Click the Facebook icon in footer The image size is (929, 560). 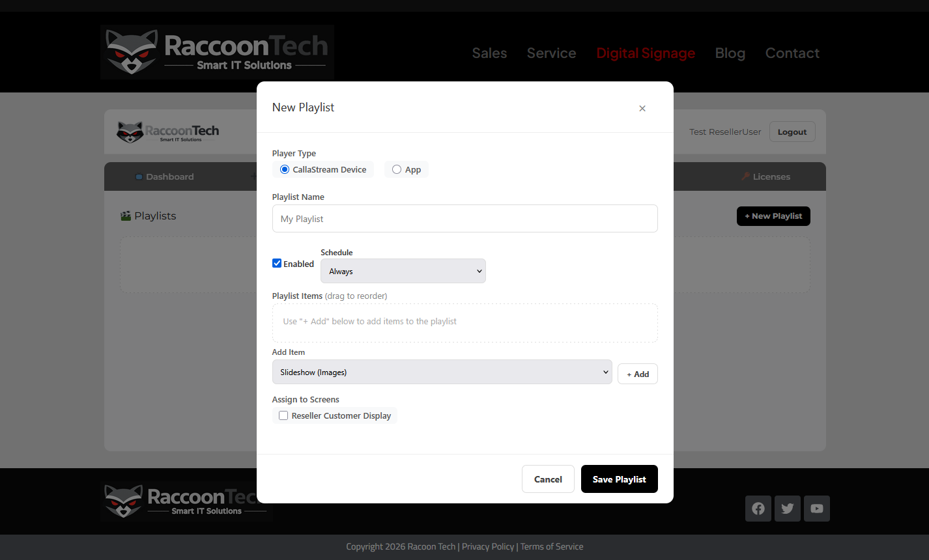(x=758, y=509)
